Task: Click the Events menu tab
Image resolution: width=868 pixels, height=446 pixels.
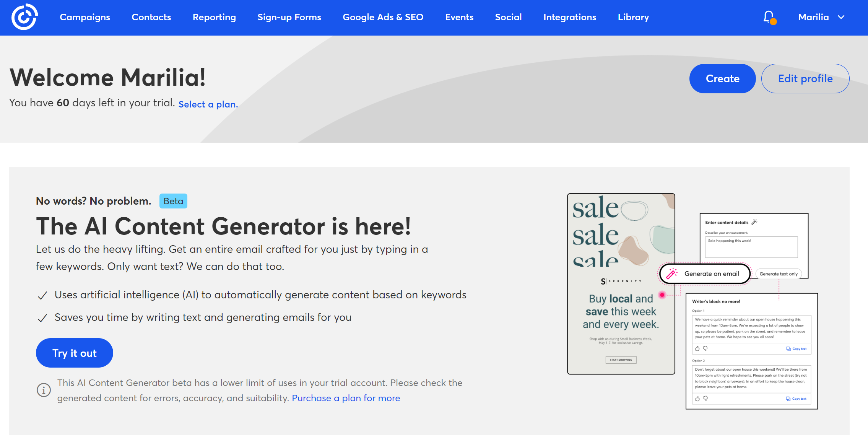Action: point(459,16)
